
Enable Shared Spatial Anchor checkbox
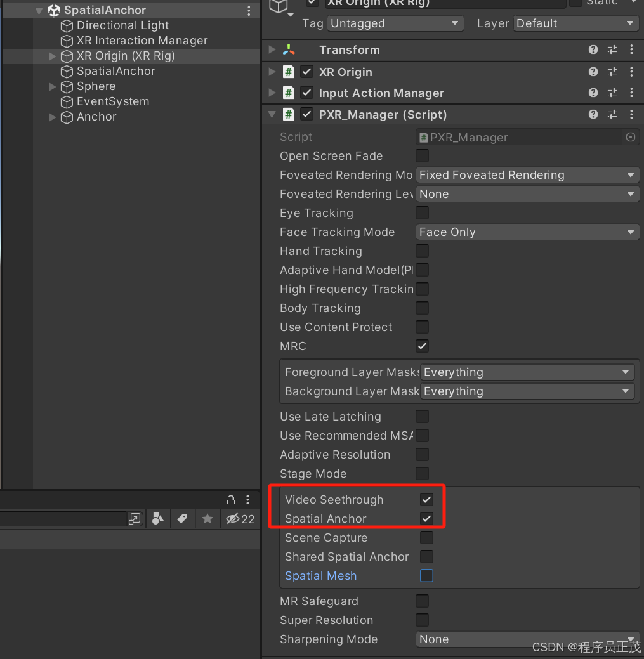pyautogui.click(x=426, y=556)
